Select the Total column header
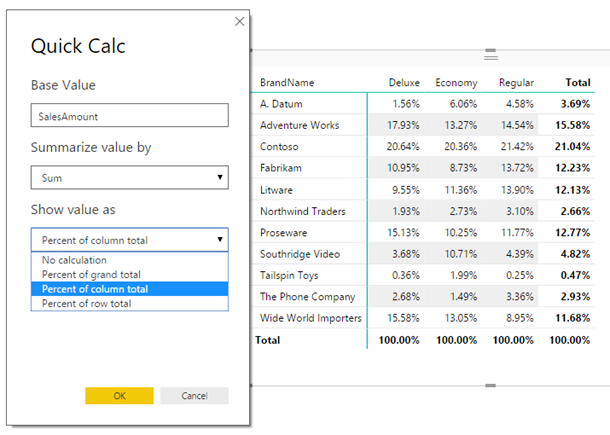The image size is (610, 435). pos(578,82)
